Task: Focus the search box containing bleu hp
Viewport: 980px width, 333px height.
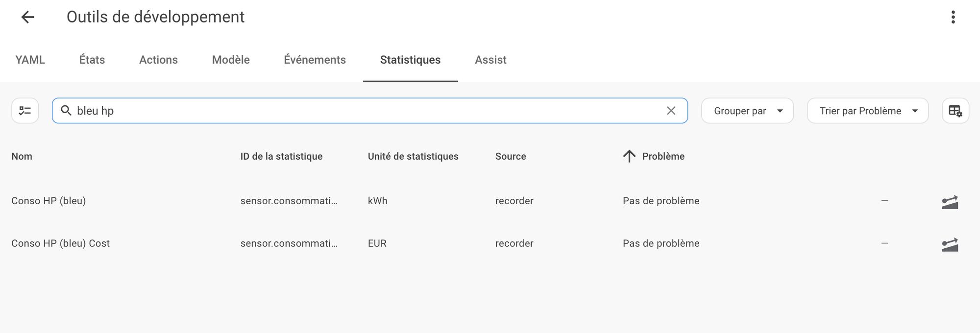Action: pyautogui.click(x=367, y=111)
